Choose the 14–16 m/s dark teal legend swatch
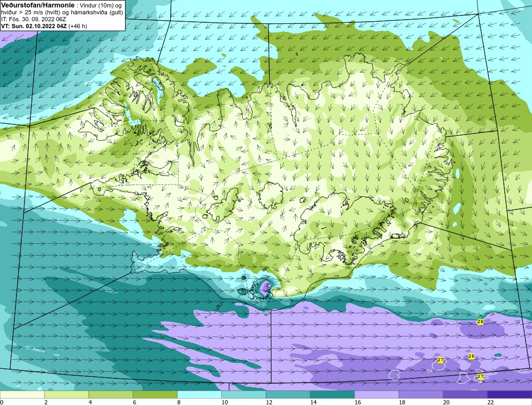This screenshot has height=406, width=532. point(332,394)
